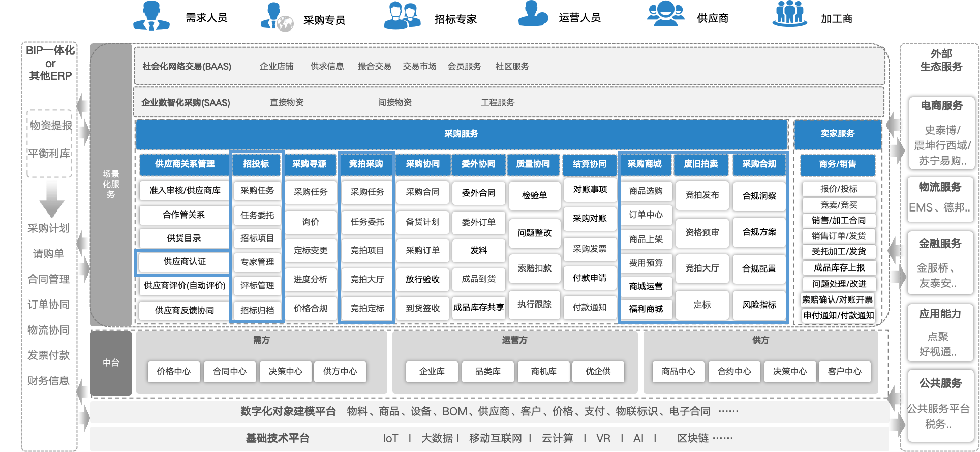Viewport: 980px width, 452px height.
Task: Click the blue 采购服务 banner
Action: tap(461, 134)
